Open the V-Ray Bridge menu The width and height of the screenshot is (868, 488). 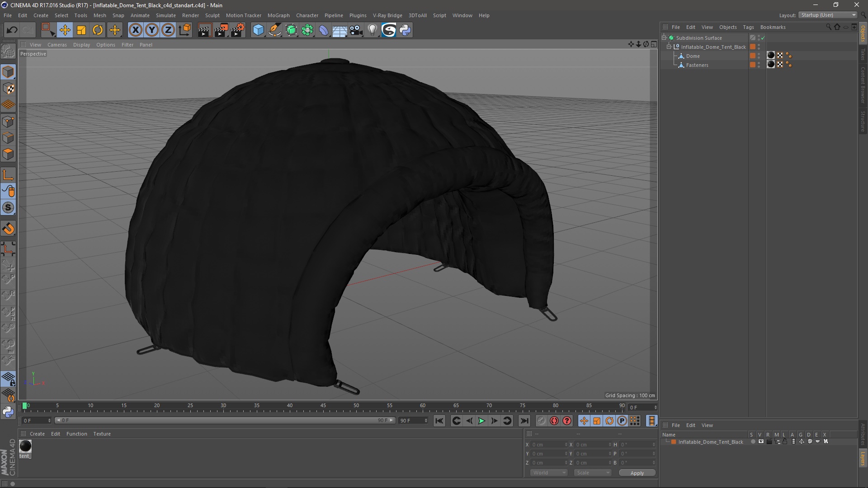[387, 15]
